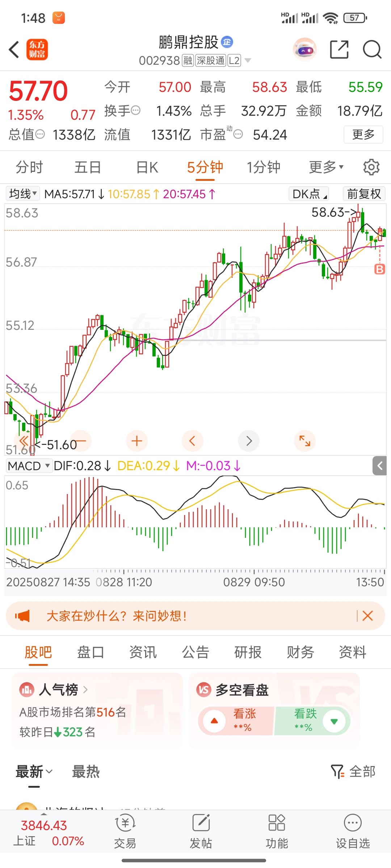
Task: Open the MACD indicator dropdown
Action: [29, 466]
